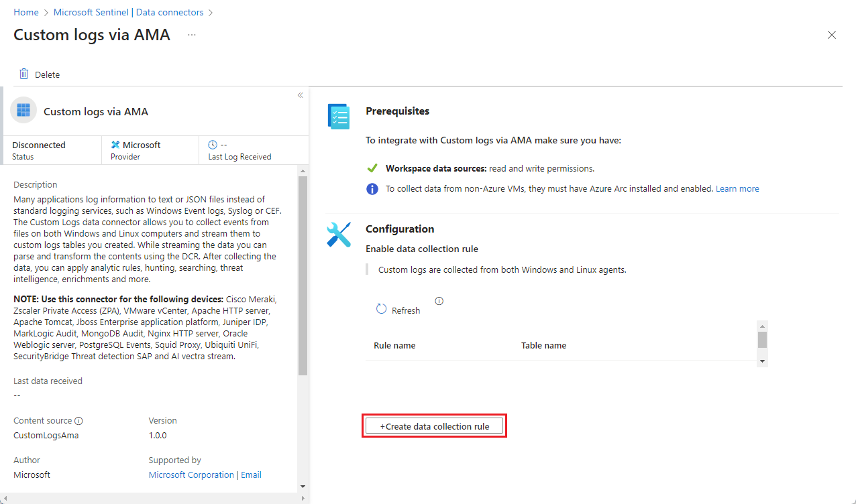The width and height of the screenshot is (856, 504).
Task: Click the info icon next to Content source
Action: point(78,420)
